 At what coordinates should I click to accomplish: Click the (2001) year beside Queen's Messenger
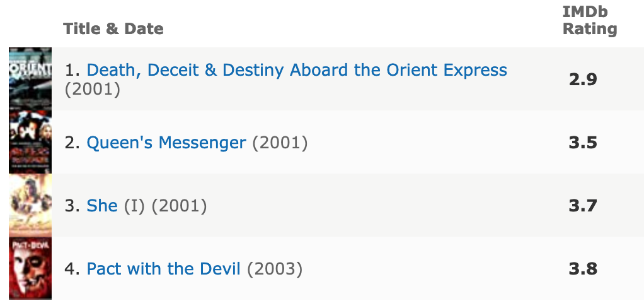[280, 143]
